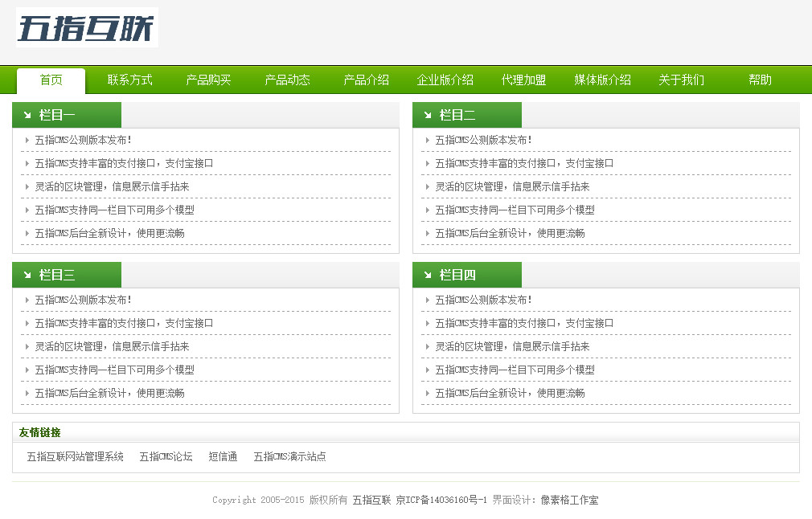
Task: Open the 产品购买 menu item
Action: point(207,80)
